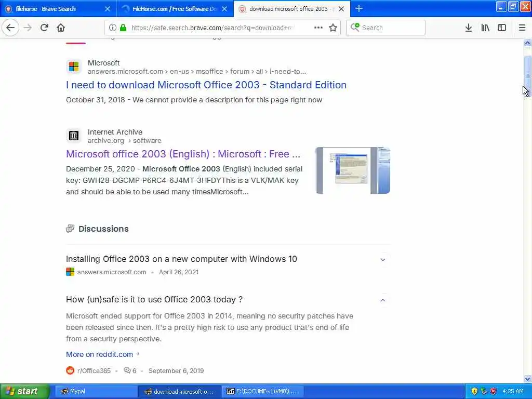Open the Office 2003 archive thumbnail image

tap(353, 170)
